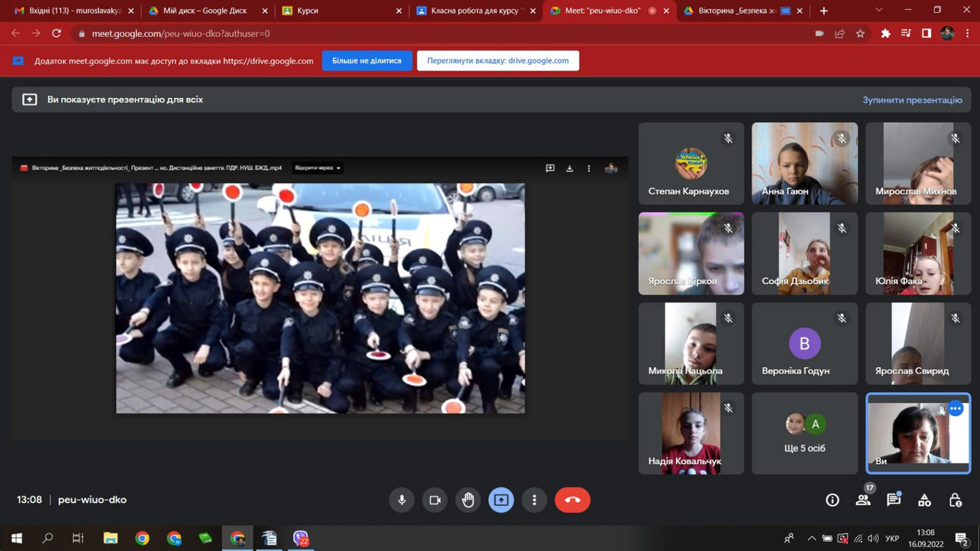The width and height of the screenshot is (980, 551).
Task: Mute the microphone in Meet controls
Action: (401, 500)
